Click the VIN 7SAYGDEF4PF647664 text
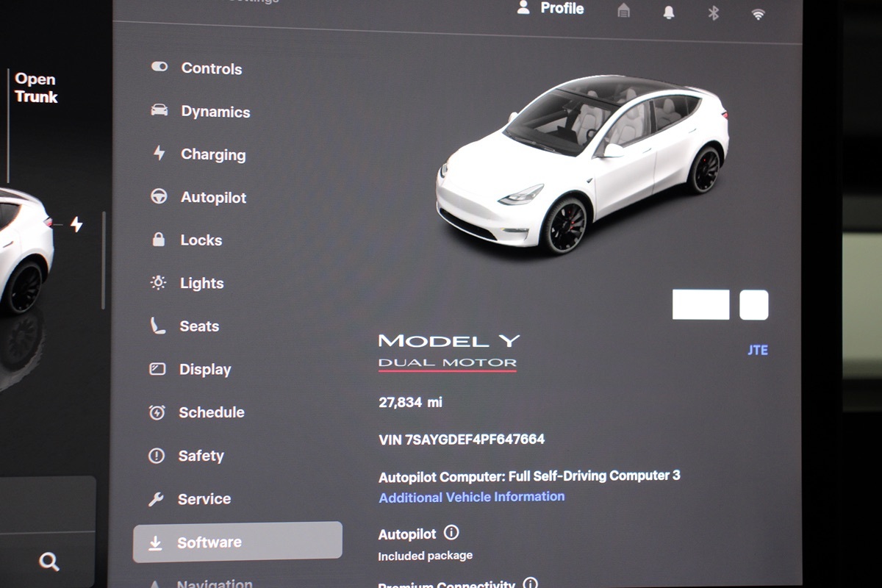 tap(462, 440)
